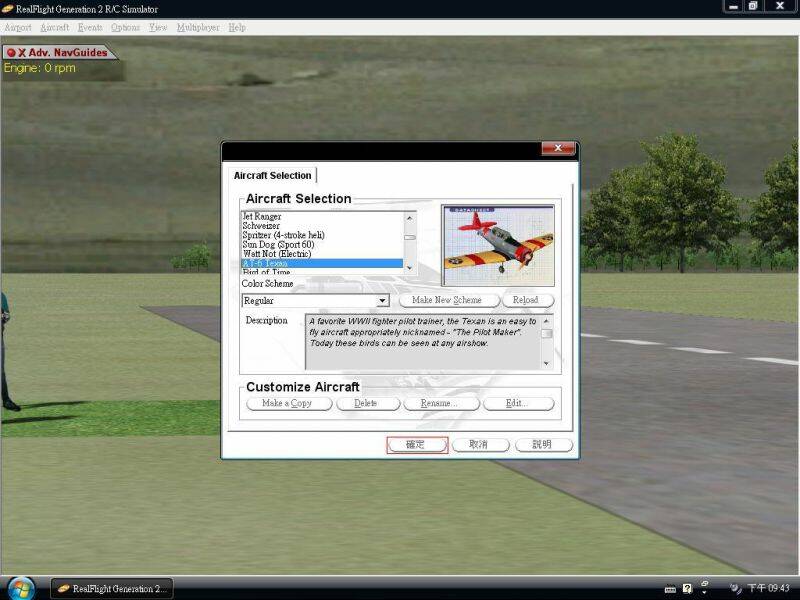Click the Make New Scheme button
This screenshot has height=600, width=800.
(449, 301)
